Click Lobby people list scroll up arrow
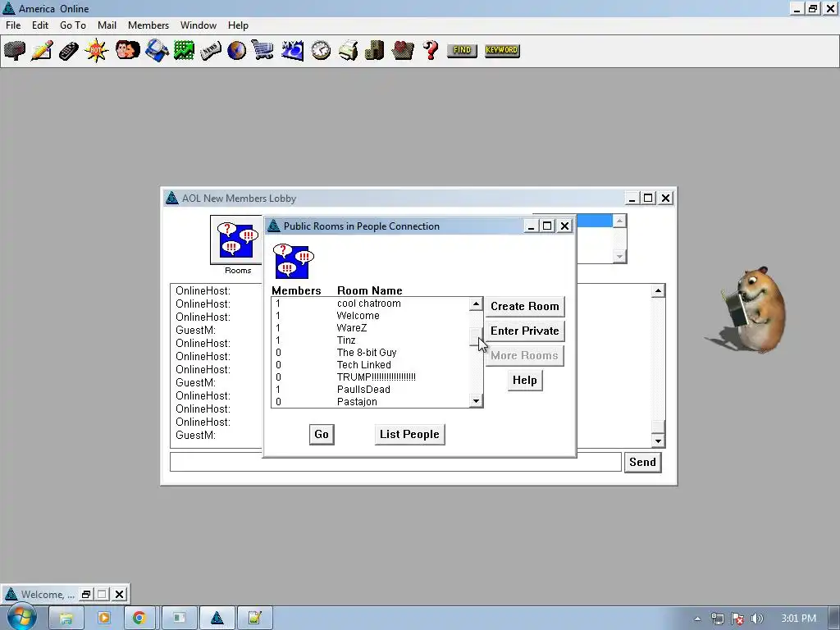This screenshot has width=840, height=630. 619,221
